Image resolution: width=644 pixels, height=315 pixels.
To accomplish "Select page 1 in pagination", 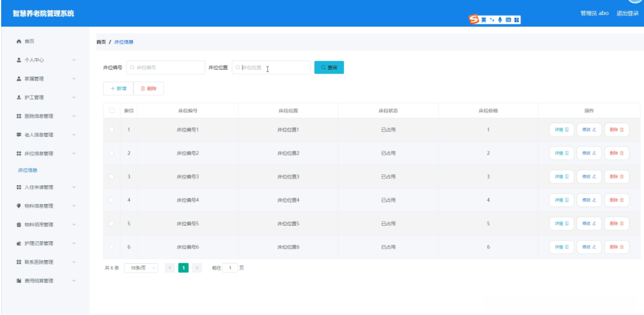I will (x=183, y=268).
